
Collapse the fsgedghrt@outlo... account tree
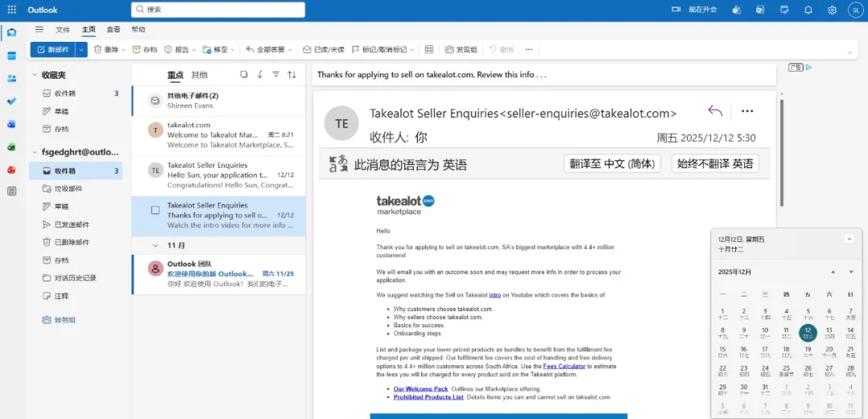35,152
